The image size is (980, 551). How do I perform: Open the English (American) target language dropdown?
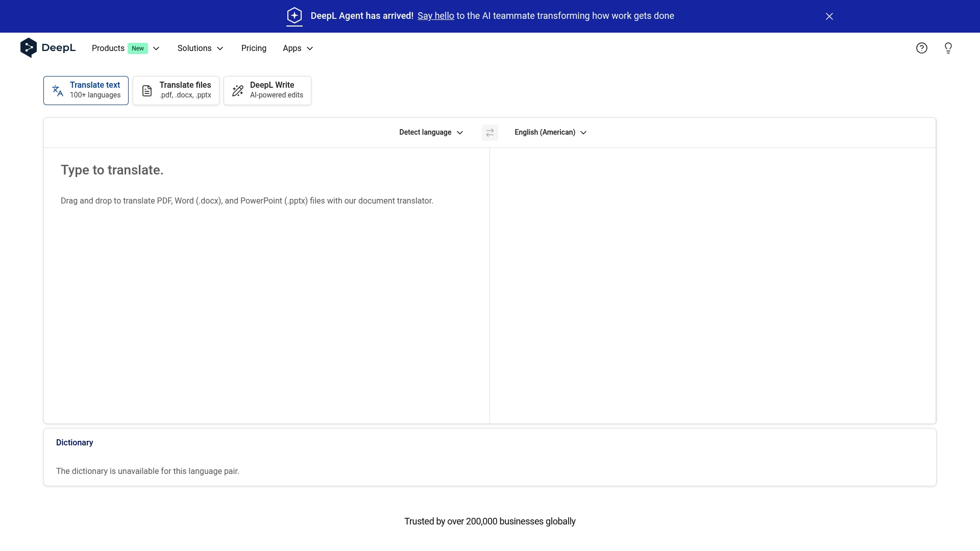pyautogui.click(x=550, y=132)
